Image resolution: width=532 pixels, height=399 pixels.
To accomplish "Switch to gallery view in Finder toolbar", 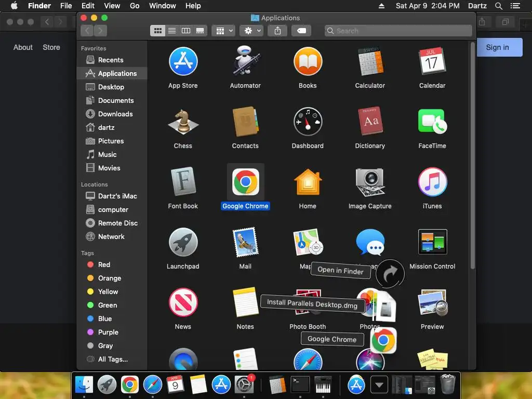I will [x=200, y=31].
